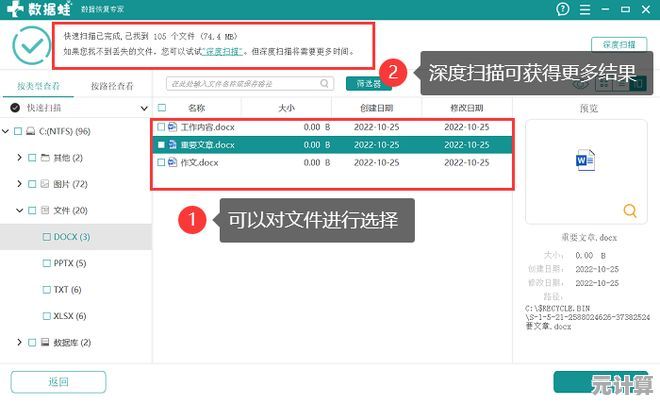Sort by 修改日期 column header
Viewport: 660px width, 404px height.
pos(467,108)
